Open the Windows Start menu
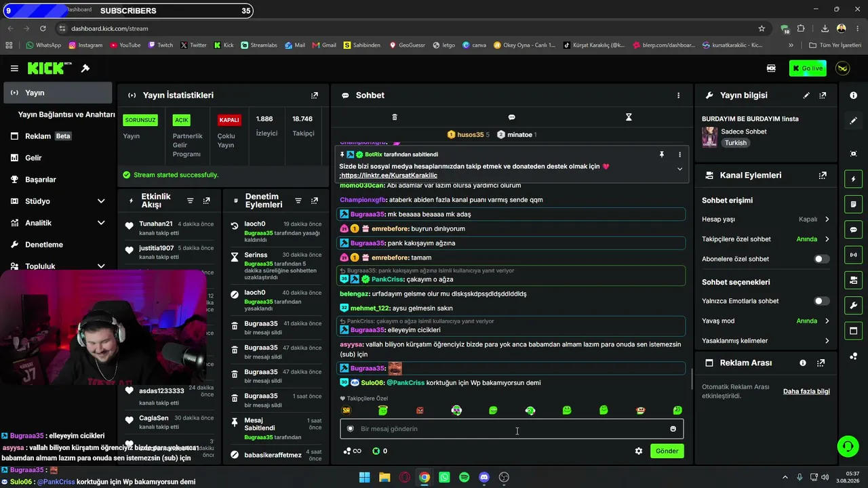The image size is (868, 488). coord(364,477)
